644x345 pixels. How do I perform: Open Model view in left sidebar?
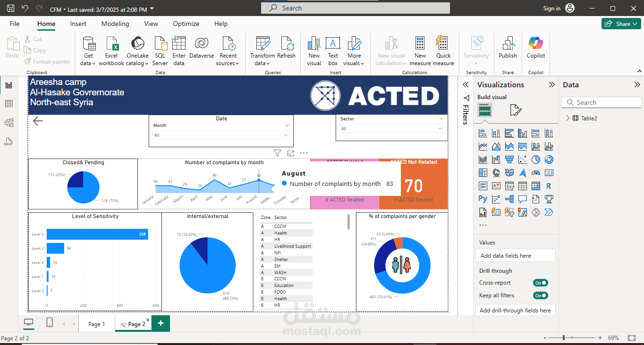8,123
